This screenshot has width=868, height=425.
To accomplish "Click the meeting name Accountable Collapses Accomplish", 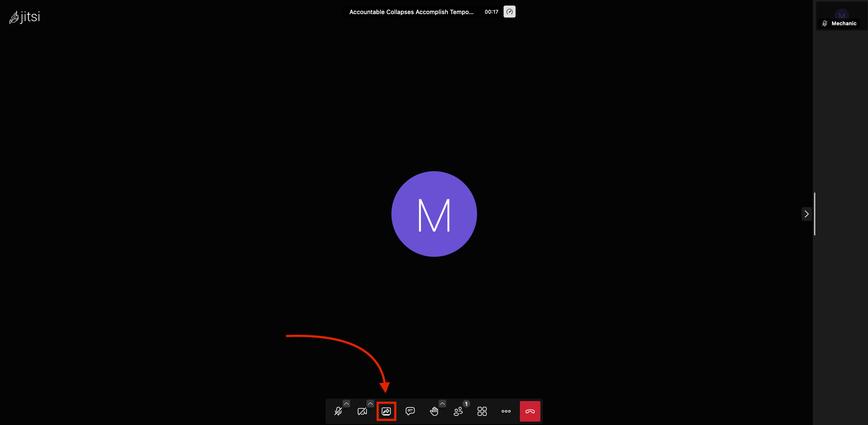I will 411,12.
